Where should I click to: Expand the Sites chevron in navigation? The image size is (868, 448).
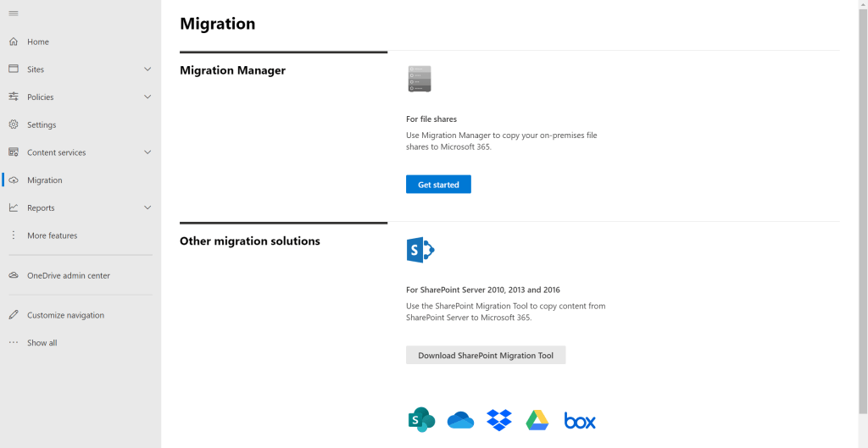tap(147, 69)
